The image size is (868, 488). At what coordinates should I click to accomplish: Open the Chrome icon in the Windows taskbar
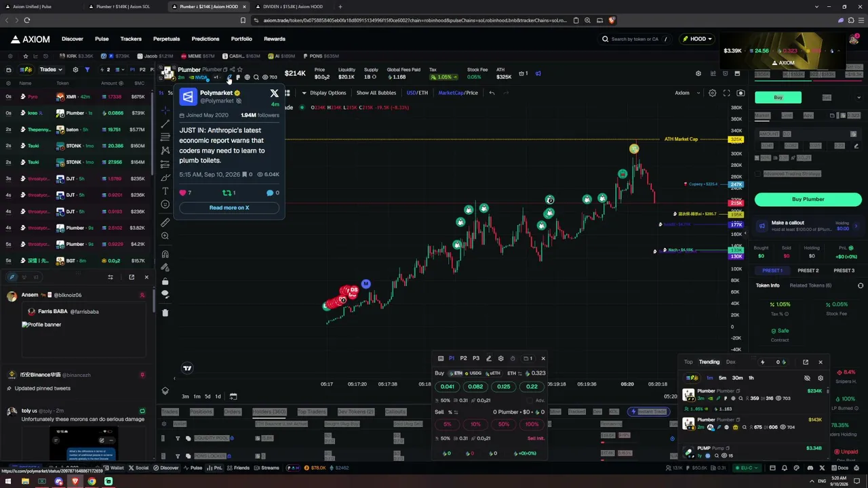pyautogui.click(x=92, y=481)
